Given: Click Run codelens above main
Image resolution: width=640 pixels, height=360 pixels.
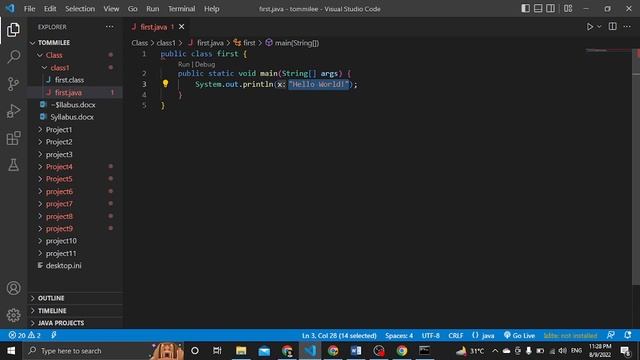Looking at the screenshot, I should pyautogui.click(x=184, y=64).
